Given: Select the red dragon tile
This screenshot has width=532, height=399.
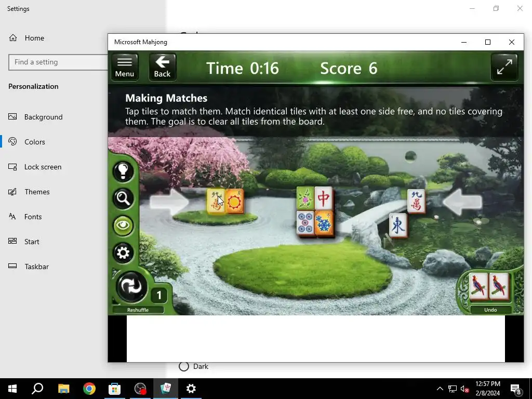Looking at the screenshot, I should [324, 198].
